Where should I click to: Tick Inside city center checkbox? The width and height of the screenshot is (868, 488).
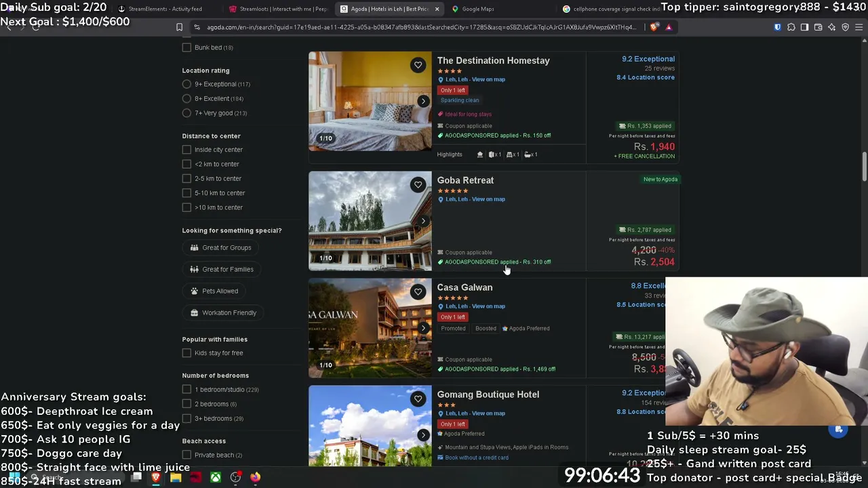(x=186, y=150)
